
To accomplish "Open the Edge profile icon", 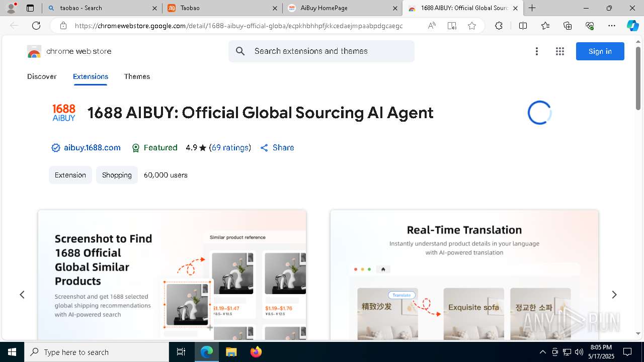I will point(11,8).
